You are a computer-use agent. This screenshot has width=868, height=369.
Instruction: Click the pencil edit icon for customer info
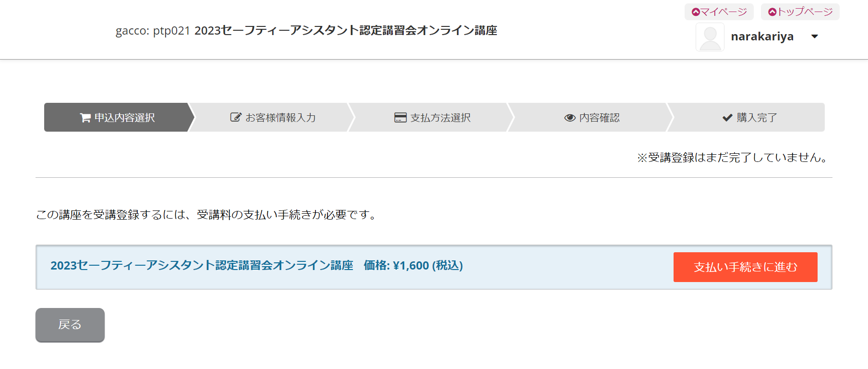point(235,117)
